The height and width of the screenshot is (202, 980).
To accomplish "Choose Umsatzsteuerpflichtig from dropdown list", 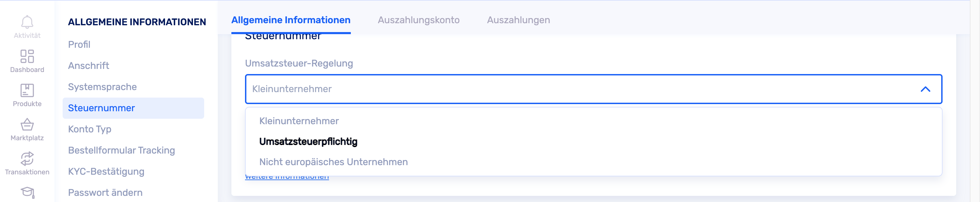I will point(308,142).
